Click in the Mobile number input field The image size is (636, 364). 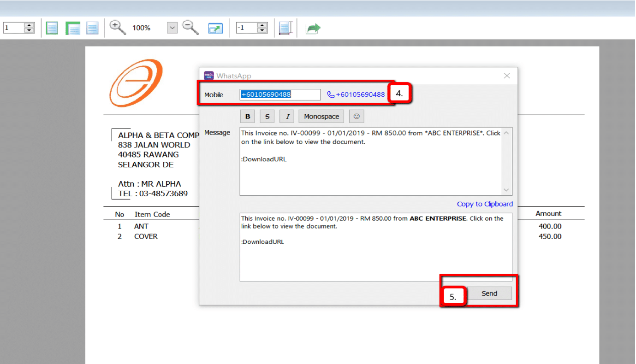click(x=280, y=94)
